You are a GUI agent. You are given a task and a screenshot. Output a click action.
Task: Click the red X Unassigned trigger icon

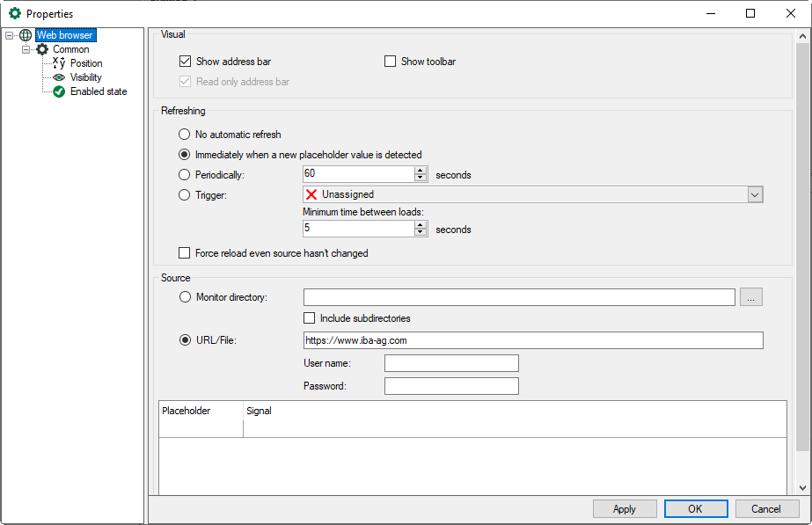[x=311, y=194]
